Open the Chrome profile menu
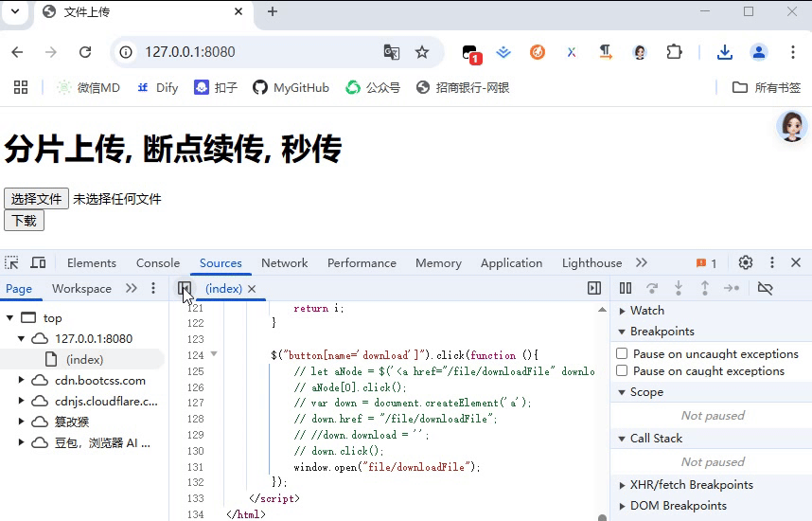 759,52
